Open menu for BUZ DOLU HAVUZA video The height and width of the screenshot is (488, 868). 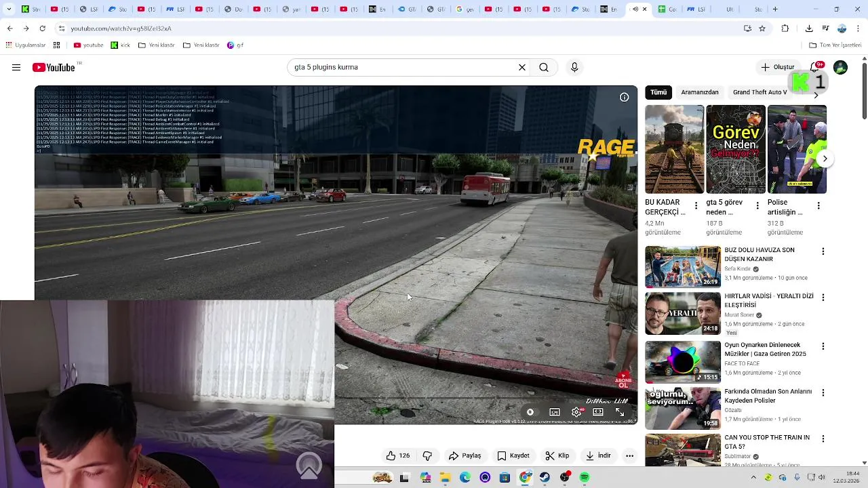pos(823,251)
